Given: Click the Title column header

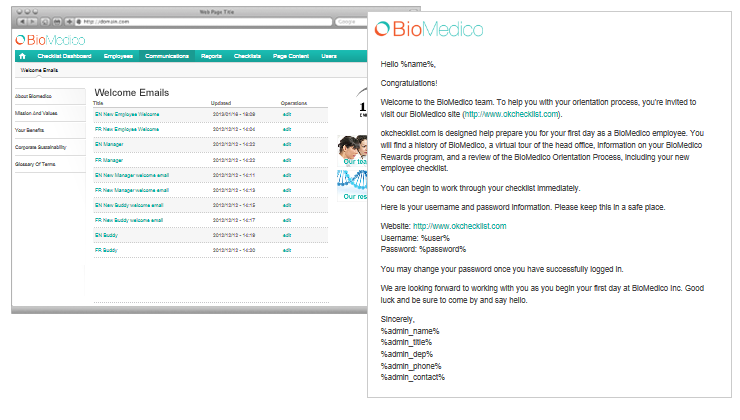Looking at the screenshot, I should 98,103.
